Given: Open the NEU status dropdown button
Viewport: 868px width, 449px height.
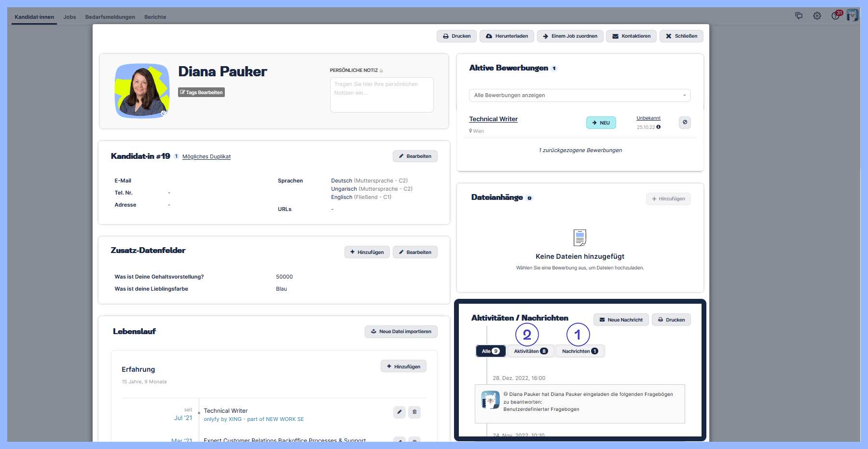Looking at the screenshot, I should (x=601, y=123).
